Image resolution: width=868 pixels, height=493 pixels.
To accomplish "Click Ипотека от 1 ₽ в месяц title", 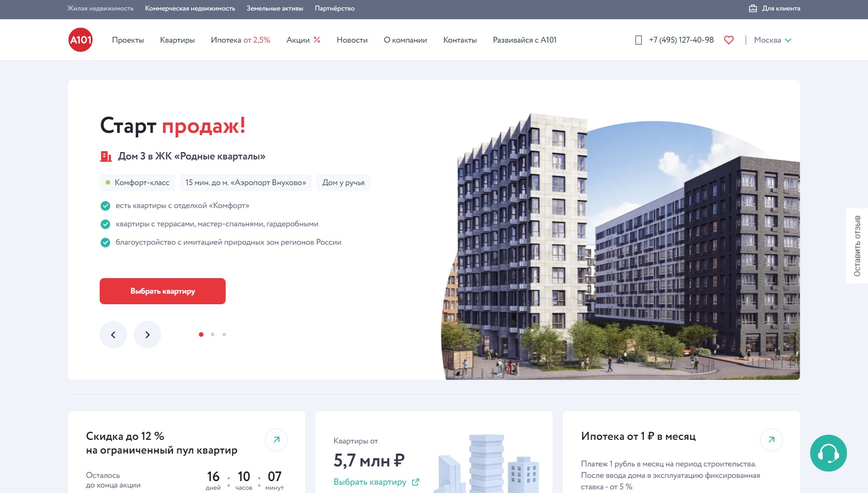I will 638,436.
